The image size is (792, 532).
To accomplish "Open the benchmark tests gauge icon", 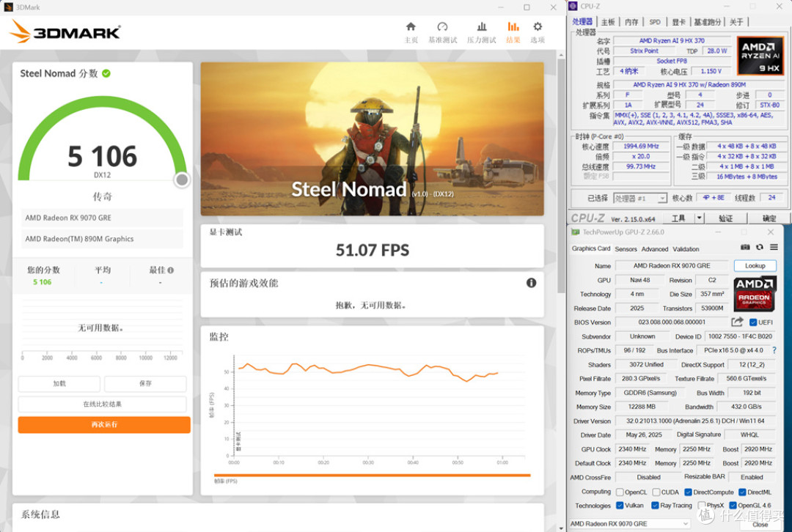I will tap(442, 27).
